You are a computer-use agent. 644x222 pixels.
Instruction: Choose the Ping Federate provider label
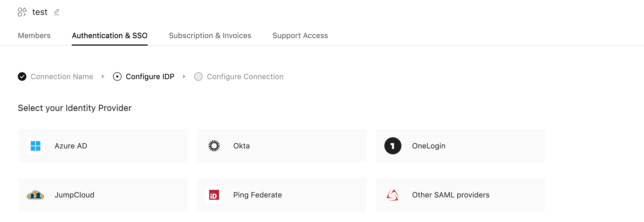coord(257,195)
